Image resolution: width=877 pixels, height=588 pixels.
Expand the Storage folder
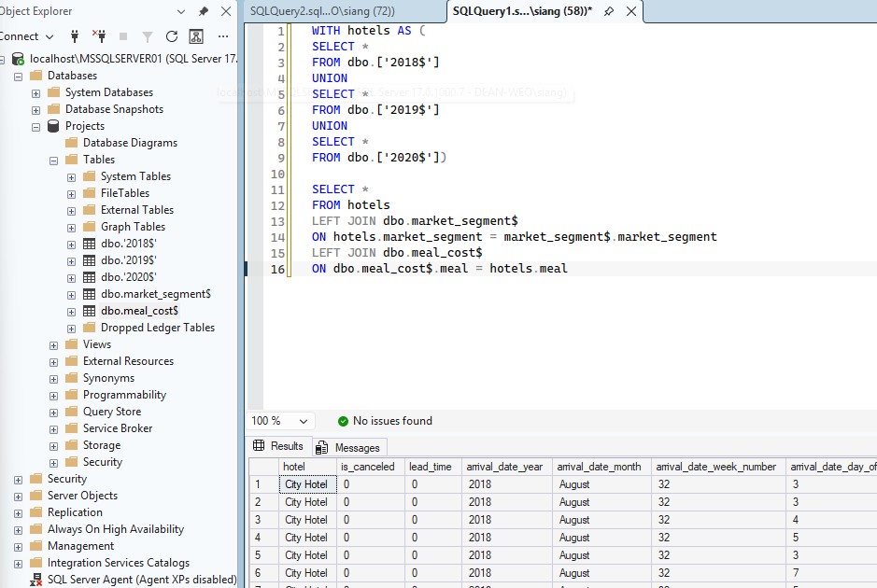pos(53,446)
